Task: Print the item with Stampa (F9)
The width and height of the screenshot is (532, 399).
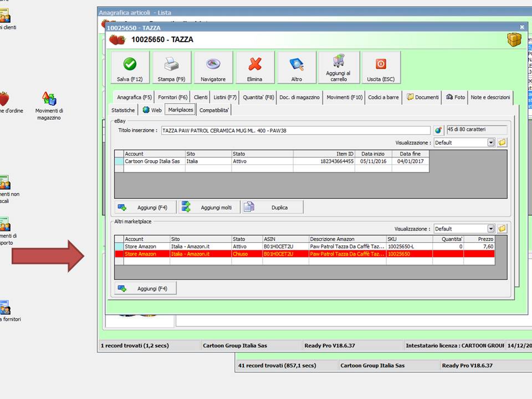Action: pos(172,68)
